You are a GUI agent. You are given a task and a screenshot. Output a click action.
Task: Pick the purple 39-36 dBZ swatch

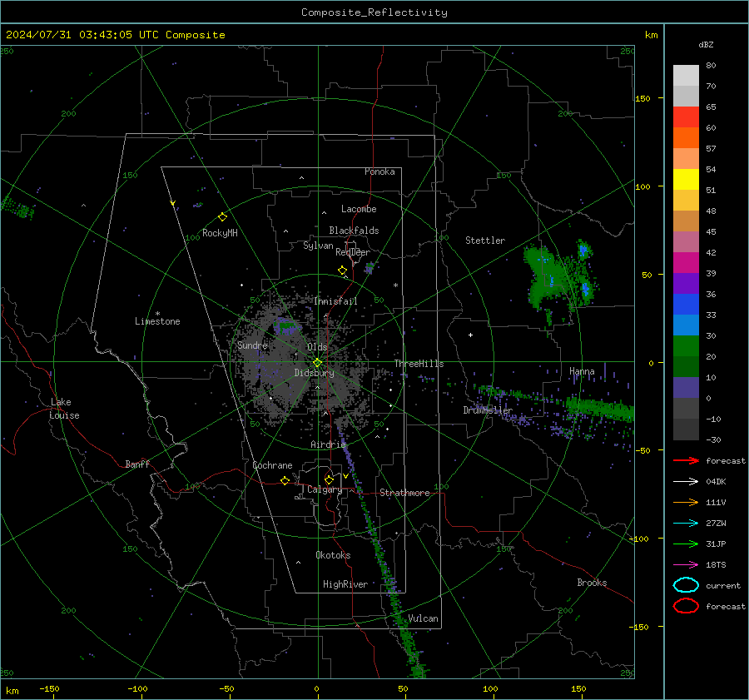pyautogui.click(x=686, y=284)
